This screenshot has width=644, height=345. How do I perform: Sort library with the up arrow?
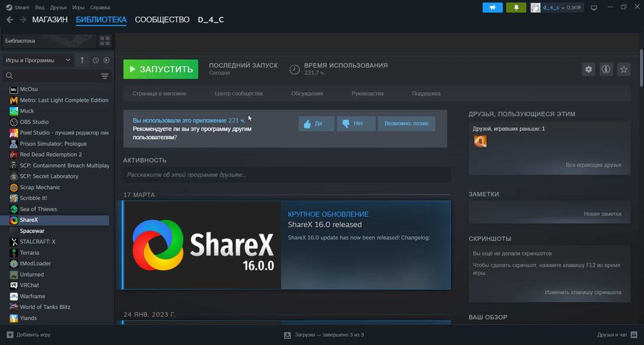tap(82, 61)
